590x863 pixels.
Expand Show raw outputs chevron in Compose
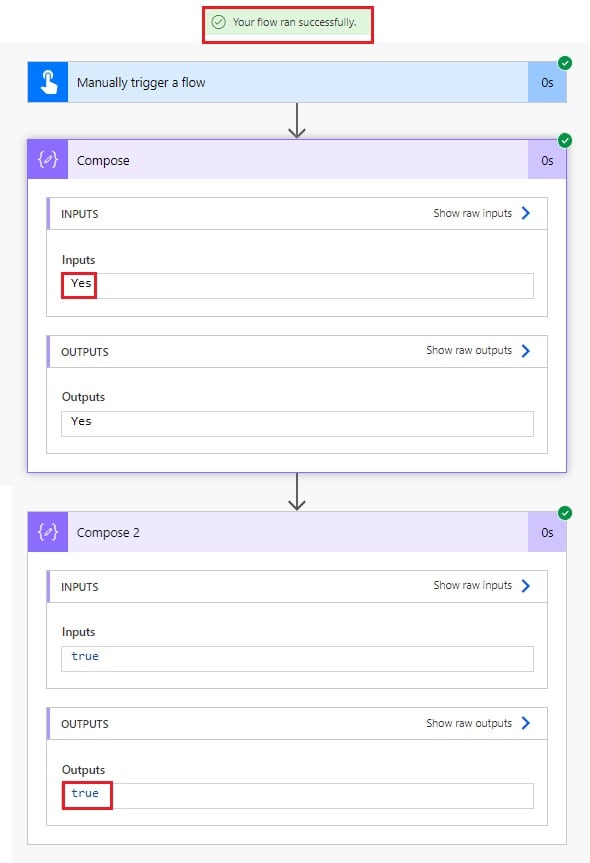tap(526, 351)
